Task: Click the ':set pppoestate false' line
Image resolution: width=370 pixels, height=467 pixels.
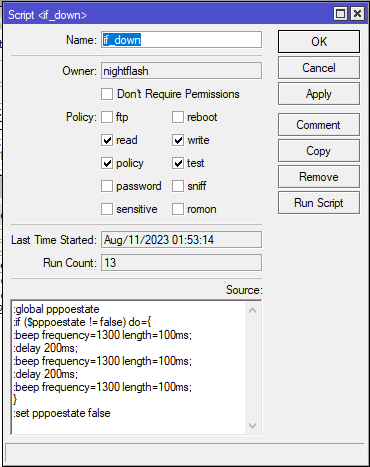Action: coord(62,413)
